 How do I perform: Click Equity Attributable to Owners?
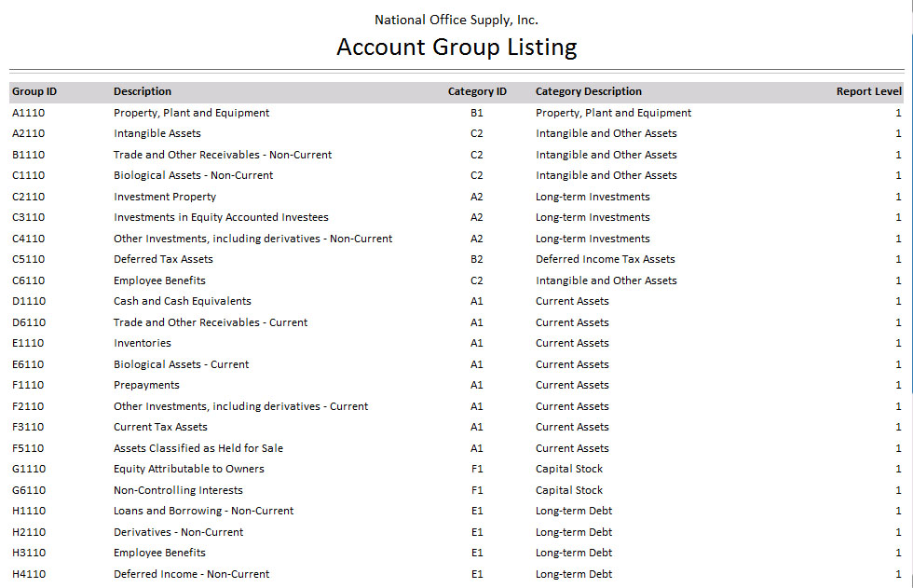(189, 469)
